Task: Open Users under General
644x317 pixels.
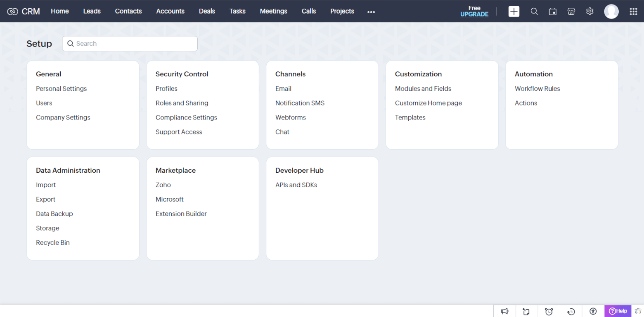Action: click(44, 103)
